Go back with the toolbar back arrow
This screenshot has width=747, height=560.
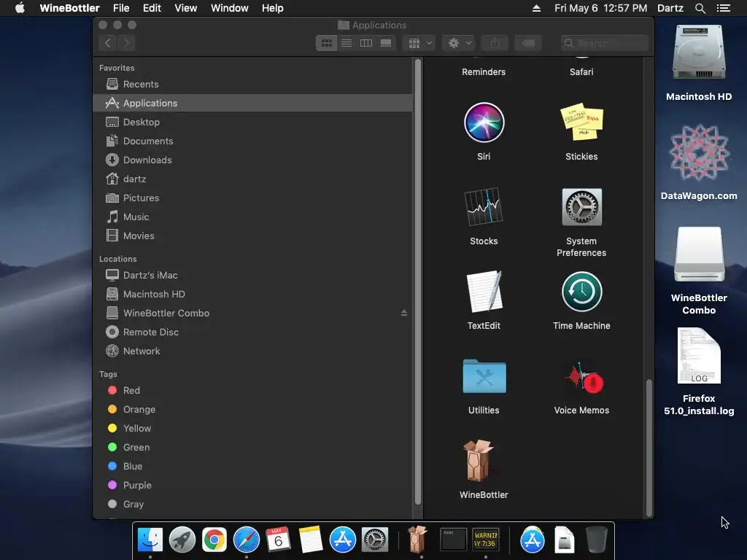(108, 43)
